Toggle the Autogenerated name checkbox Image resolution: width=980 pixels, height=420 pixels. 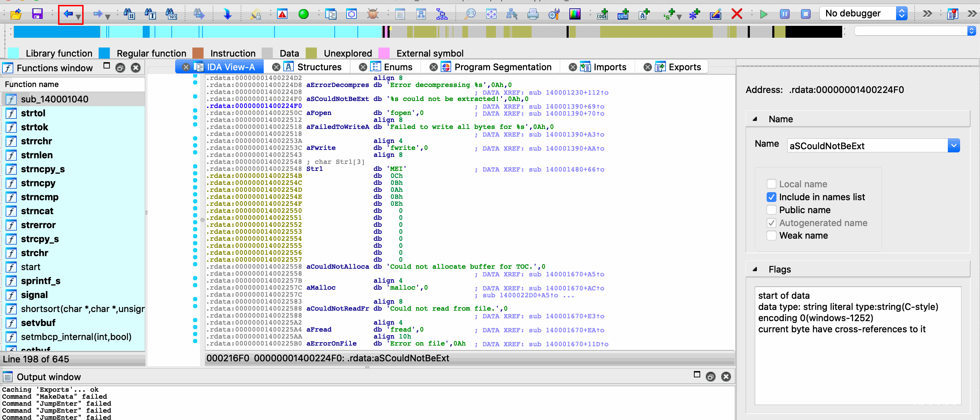(x=771, y=223)
